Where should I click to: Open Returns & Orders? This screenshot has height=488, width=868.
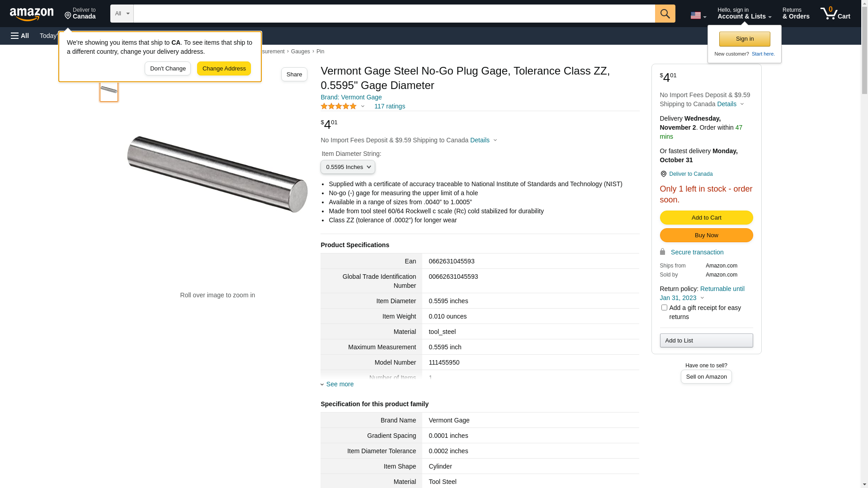click(x=796, y=14)
